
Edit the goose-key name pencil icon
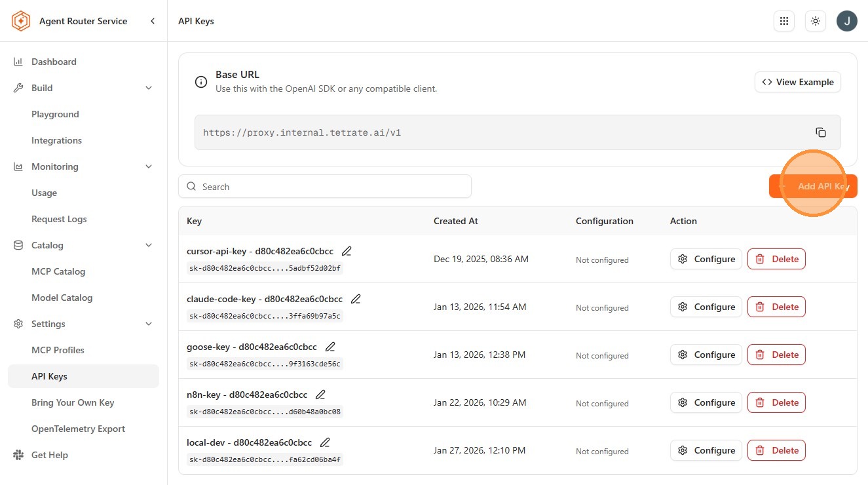330,347
